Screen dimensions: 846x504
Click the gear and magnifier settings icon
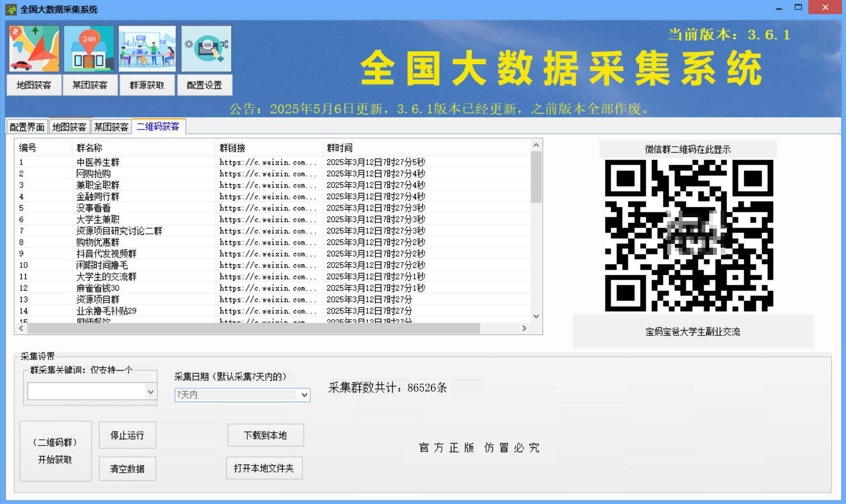click(206, 49)
